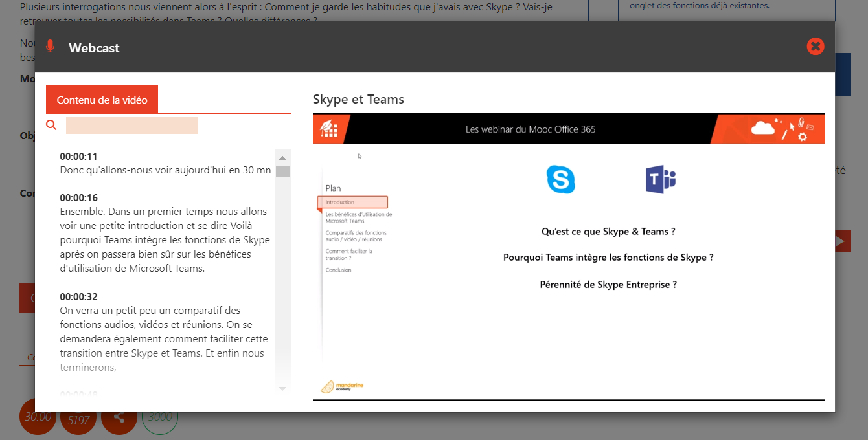This screenshot has width=868, height=440.
Task: Click the transcript scrollbar down arrow
Action: tap(282, 388)
